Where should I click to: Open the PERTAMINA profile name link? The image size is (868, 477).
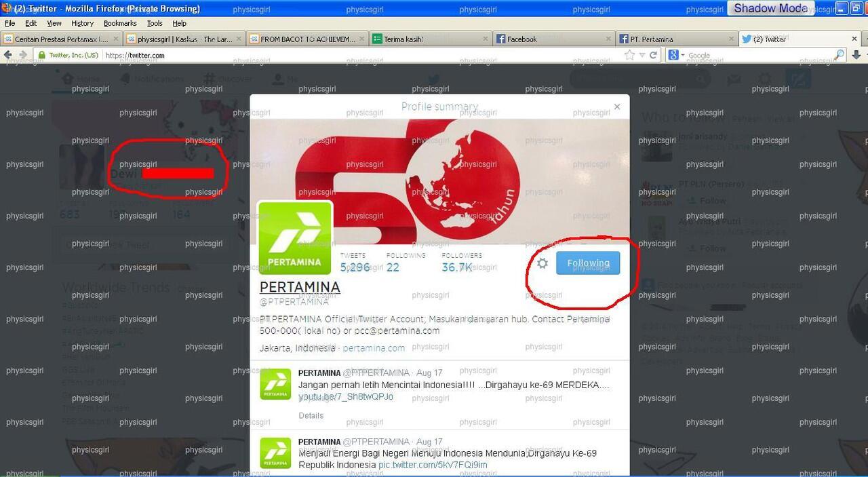[300, 287]
